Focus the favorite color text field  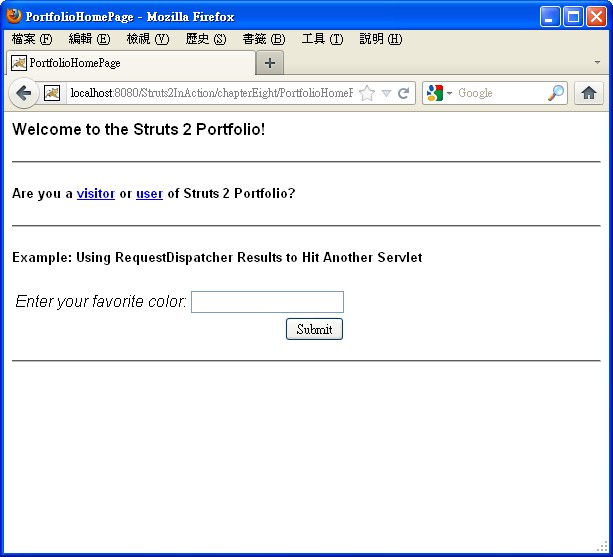point(267,302)
